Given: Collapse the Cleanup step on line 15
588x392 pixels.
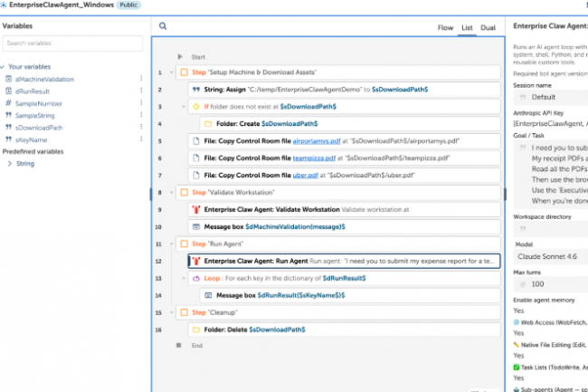Looking at the screenshot, I should (x=171, y=312).
